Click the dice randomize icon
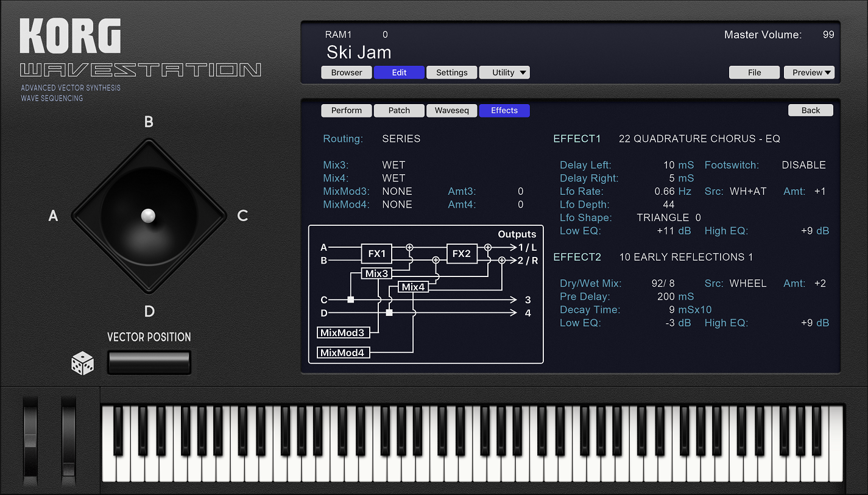This screenshot has width=868, height=495. (81, 362)
